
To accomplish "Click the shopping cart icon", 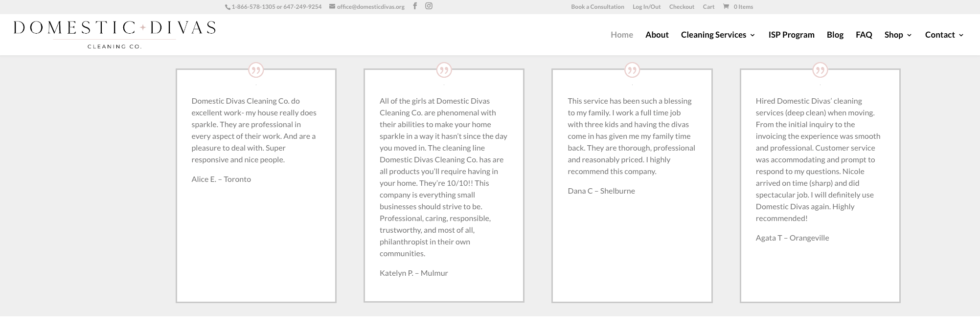I will [726, 6].
